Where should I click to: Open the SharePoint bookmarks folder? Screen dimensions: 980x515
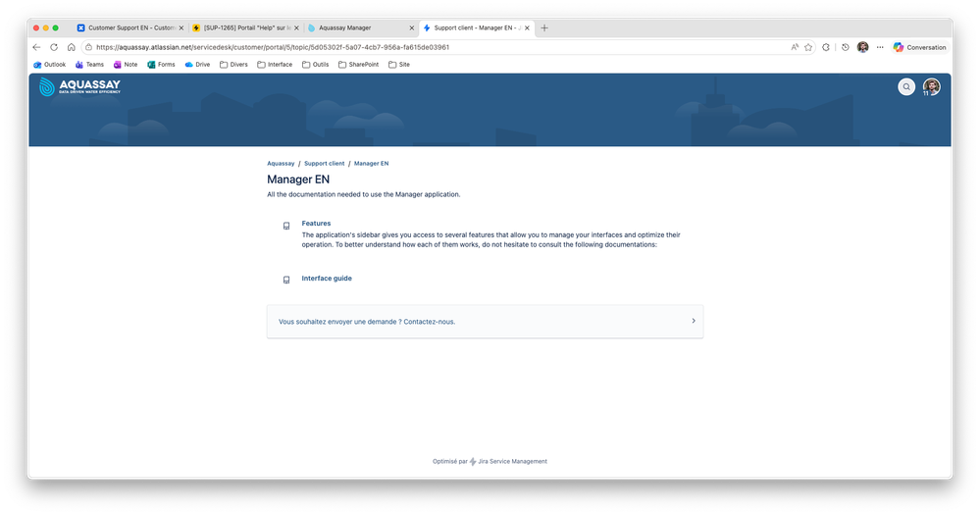(358, 65)
